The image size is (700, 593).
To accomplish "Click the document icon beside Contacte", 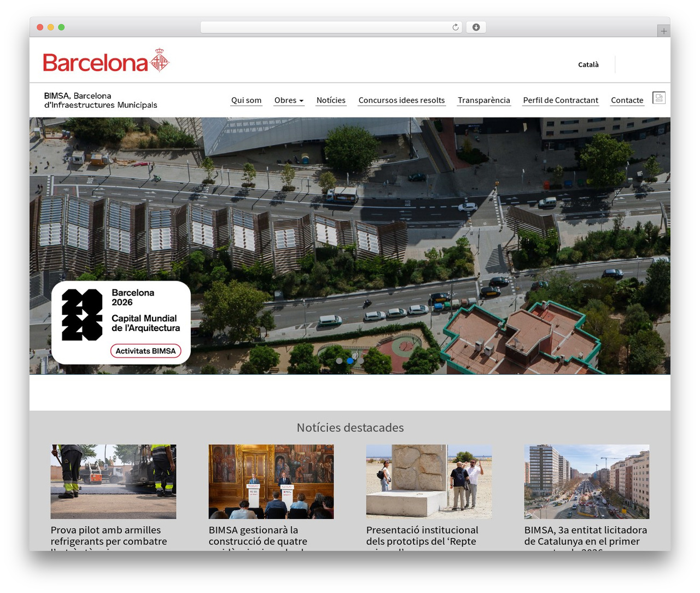I will click(x=659, y=98).
